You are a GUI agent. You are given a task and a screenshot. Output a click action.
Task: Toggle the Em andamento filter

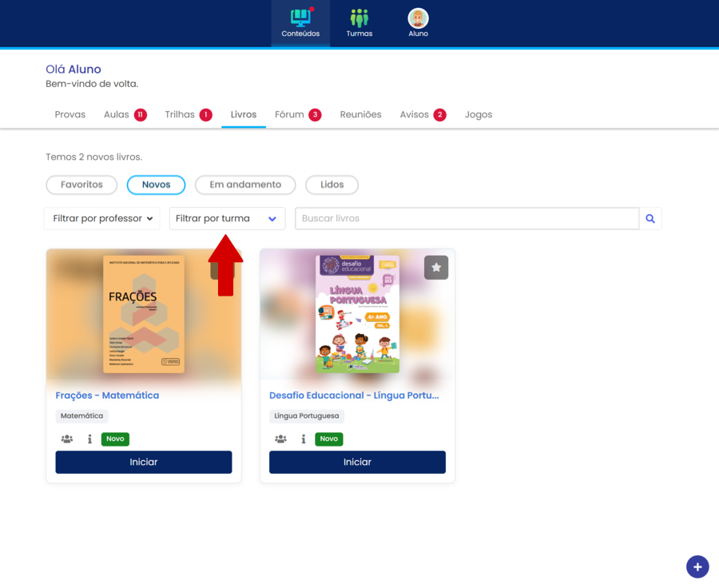(245, 185)
